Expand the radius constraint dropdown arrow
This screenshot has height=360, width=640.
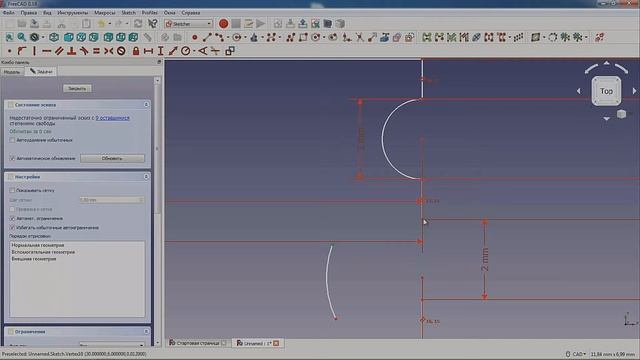195,51
